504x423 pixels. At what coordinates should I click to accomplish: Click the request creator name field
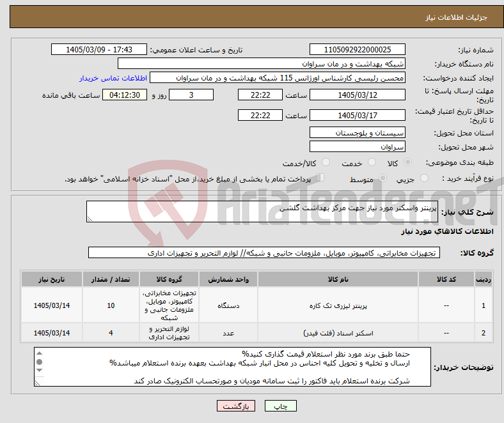click(278, 78)
